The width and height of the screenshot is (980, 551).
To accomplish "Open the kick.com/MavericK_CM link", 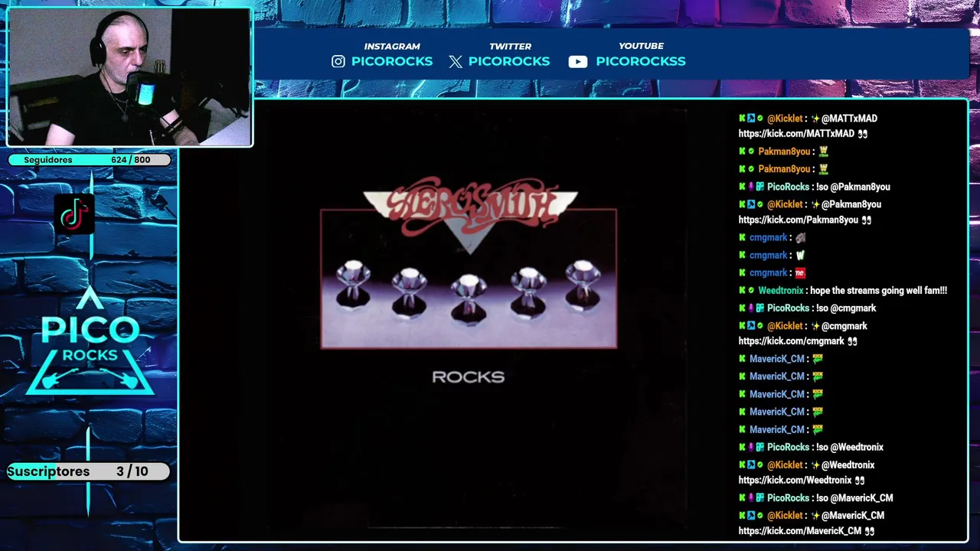I will [800, 531].
